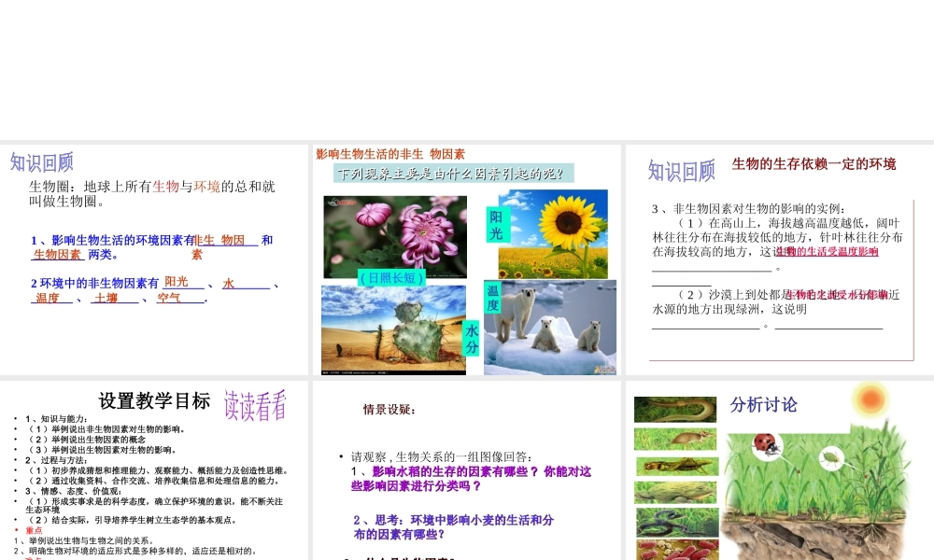This screenshot has width=934, height=560.
Task: Select the 水分 label beside the cactus
Action: [471, 338]
